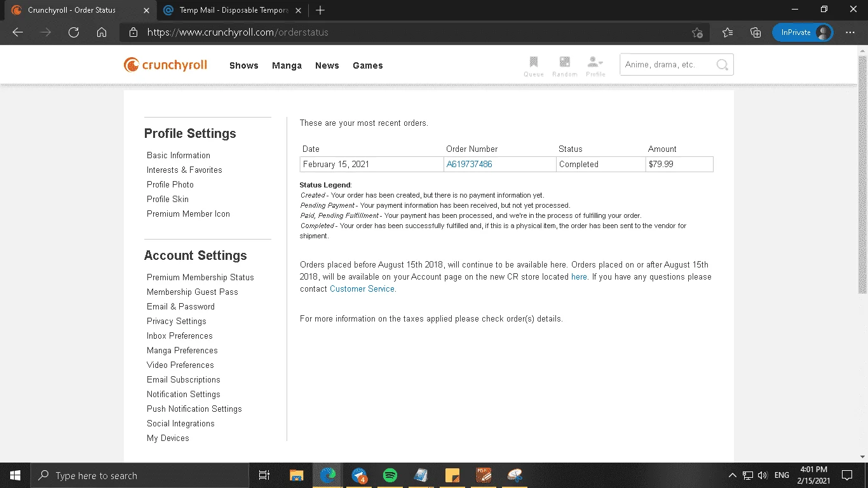Image resolution: width=868 pixels, height=488 pixels.
Task: Open Basic Information settings
Action: pyautogui.click(x=179, y=155)
